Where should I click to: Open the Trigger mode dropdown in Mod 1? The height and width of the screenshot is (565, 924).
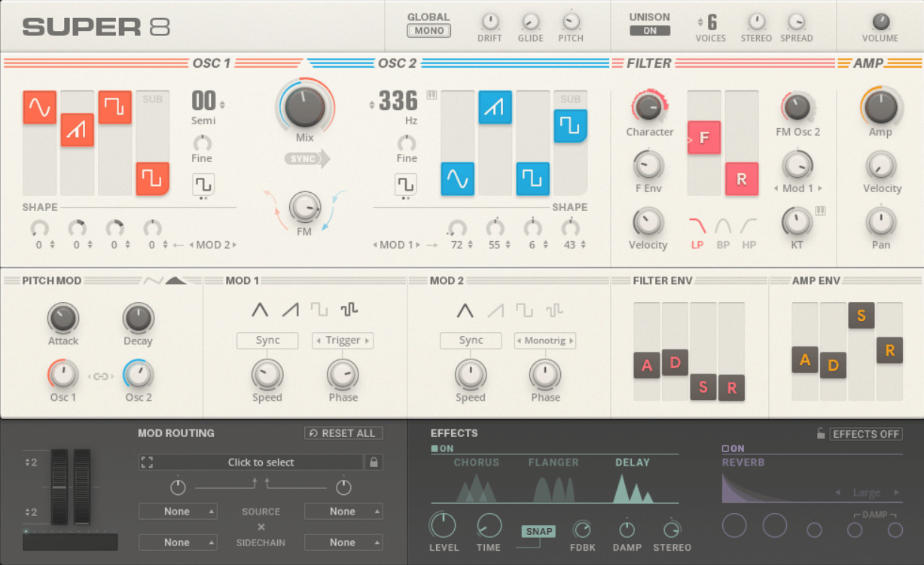pyautogui.click(x=343, y=341)
